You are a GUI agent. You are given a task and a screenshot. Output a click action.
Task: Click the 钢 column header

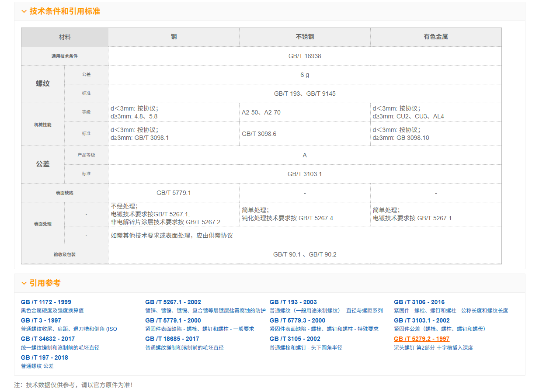tap(174, 37)
